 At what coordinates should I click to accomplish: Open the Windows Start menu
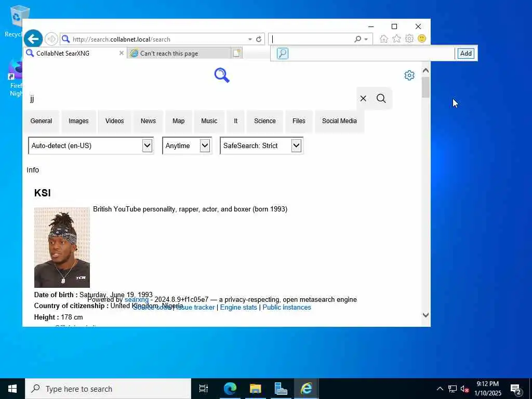click(12, 389)
